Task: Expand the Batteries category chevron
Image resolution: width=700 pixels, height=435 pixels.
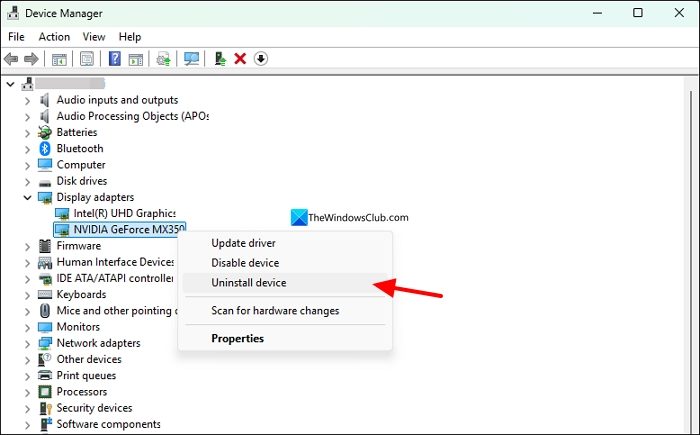Action: pyautogui.click(x=27, y=133)
